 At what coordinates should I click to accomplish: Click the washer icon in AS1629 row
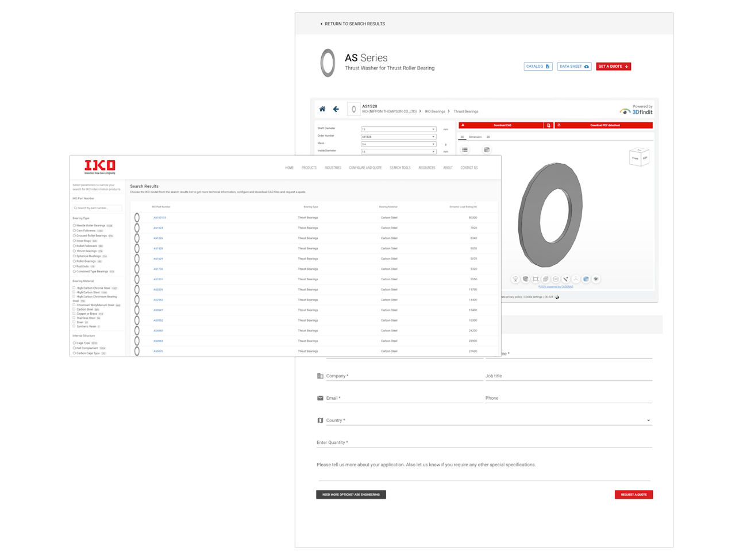tap(137, 259)
